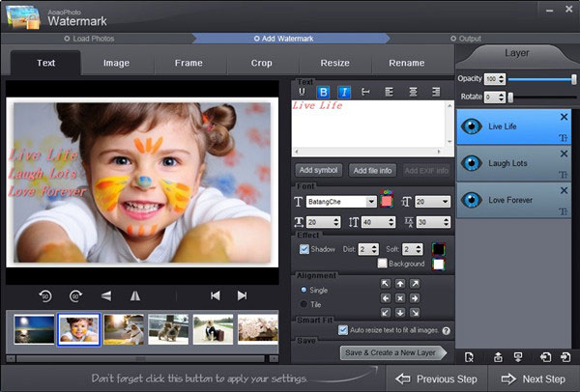Toggle underline text formatting
Screen dimensions: 580x392
point(302,92)
